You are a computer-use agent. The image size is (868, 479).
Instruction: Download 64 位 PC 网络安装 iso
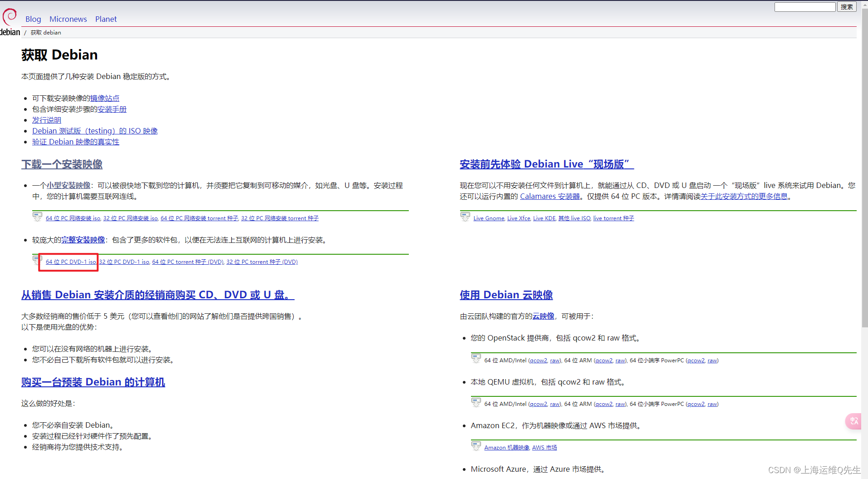coord(73,218)
